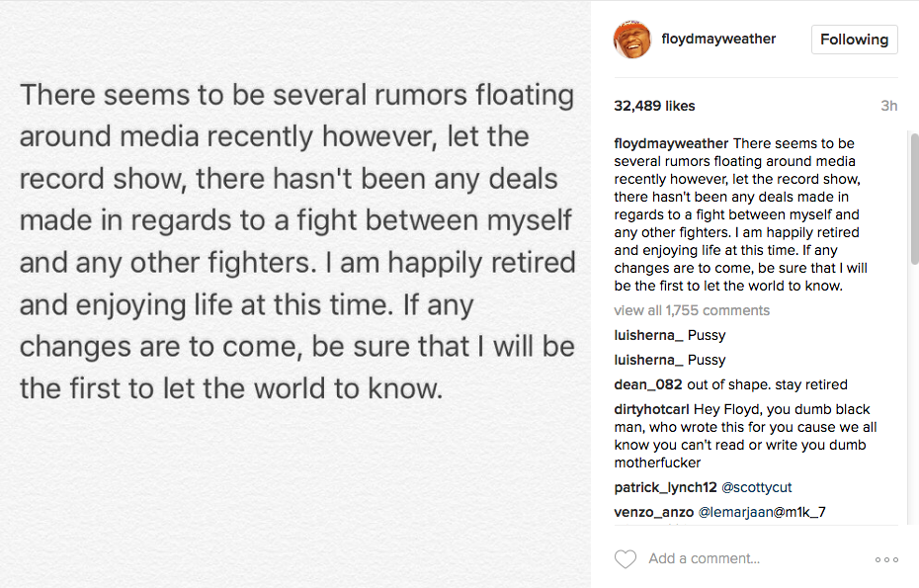The height and width of the screenshot is (588, 919).
Task: Click the 3h post timestamp
Action: 888,106
